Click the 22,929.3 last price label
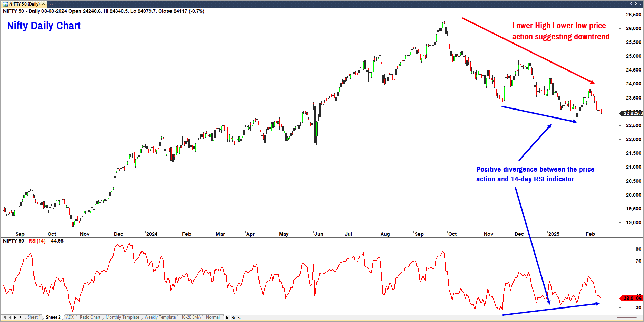Screen dimensions: 644x322 coord(632,113)
